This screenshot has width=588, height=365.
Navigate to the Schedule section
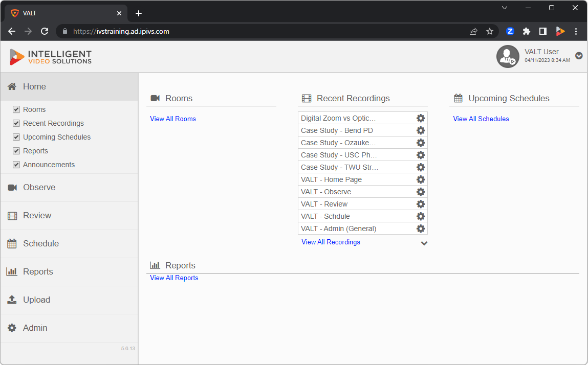[x=69, y=243]
